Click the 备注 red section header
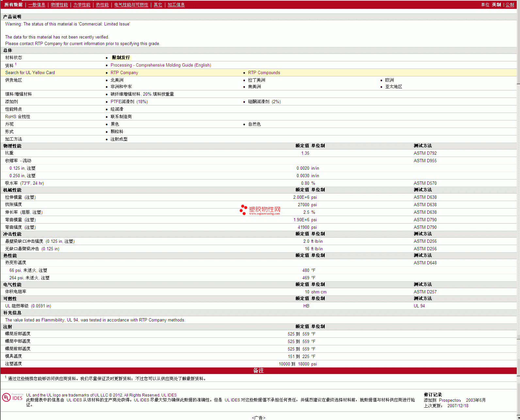The image size is (520, 420). 258,371
